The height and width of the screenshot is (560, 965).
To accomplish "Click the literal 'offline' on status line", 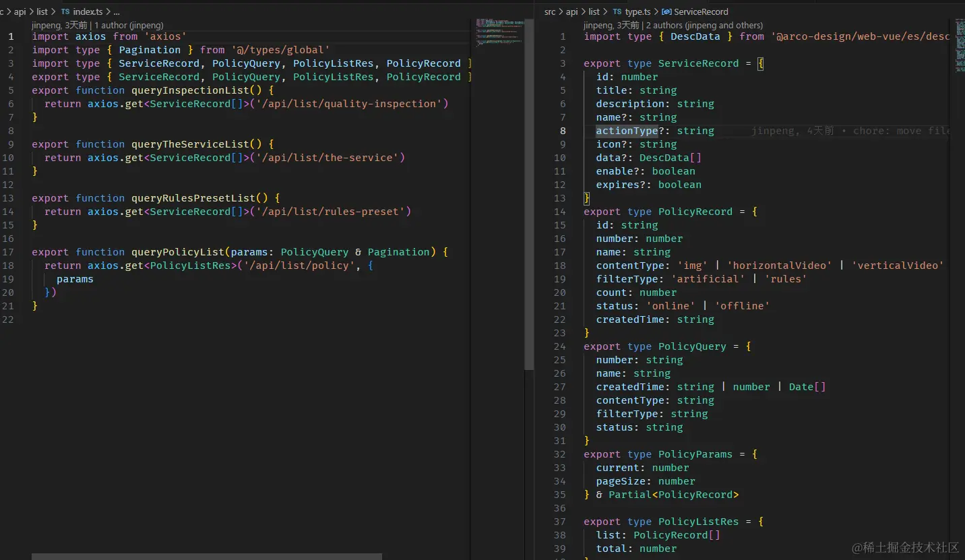I will click(x=742, y=306).
